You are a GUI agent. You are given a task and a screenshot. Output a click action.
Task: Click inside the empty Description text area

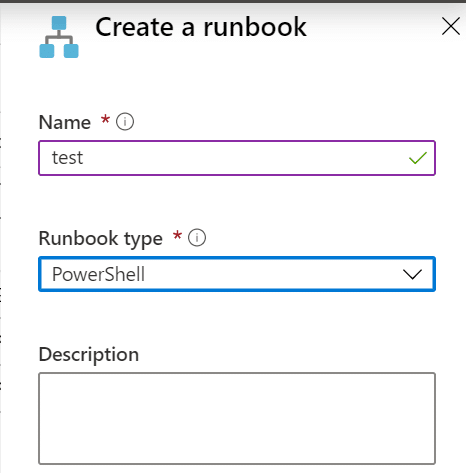pos(237,418)
